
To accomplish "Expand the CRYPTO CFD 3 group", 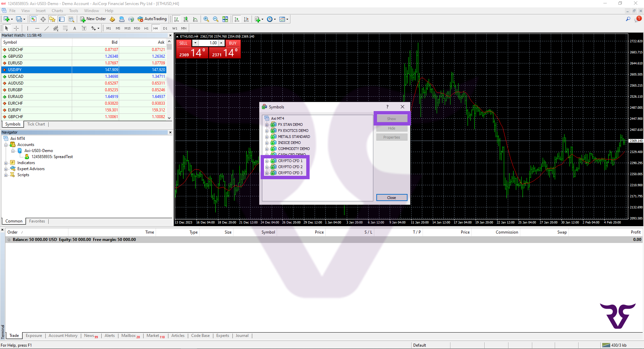I will coord(267,173).
